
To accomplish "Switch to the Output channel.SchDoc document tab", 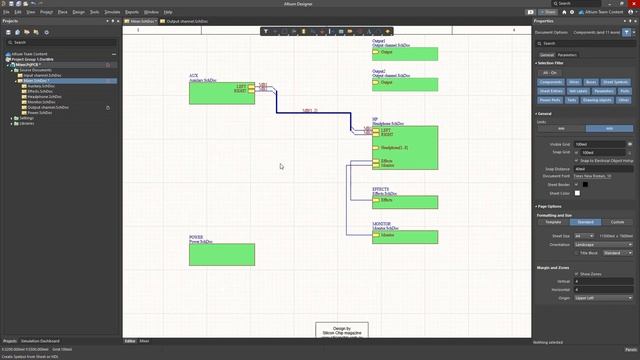I will tap(184, 21).
